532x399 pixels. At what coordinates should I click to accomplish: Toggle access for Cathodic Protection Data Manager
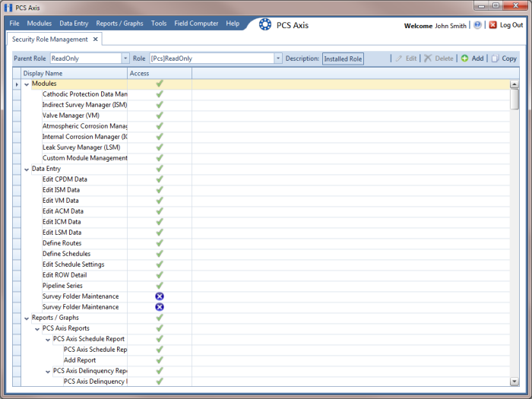click(160, 94)
